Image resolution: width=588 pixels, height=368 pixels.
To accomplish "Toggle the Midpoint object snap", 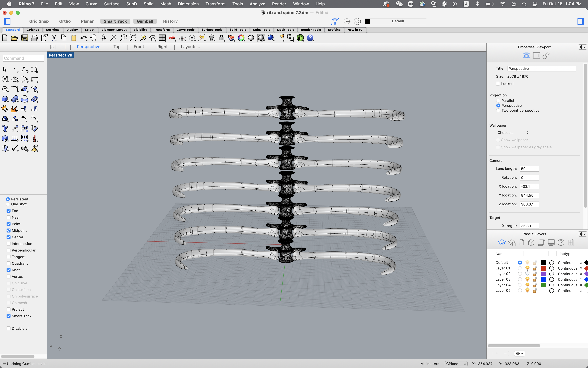I will pos(9,230).
